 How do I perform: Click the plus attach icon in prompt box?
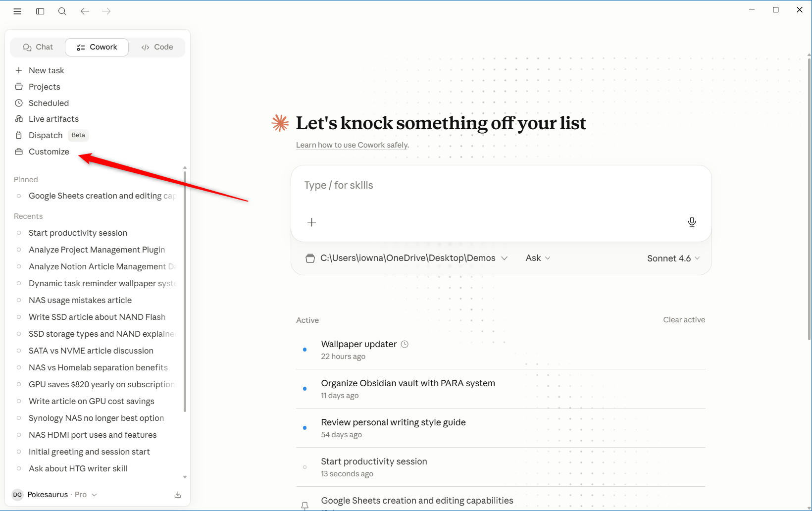(x=311, y=222)
